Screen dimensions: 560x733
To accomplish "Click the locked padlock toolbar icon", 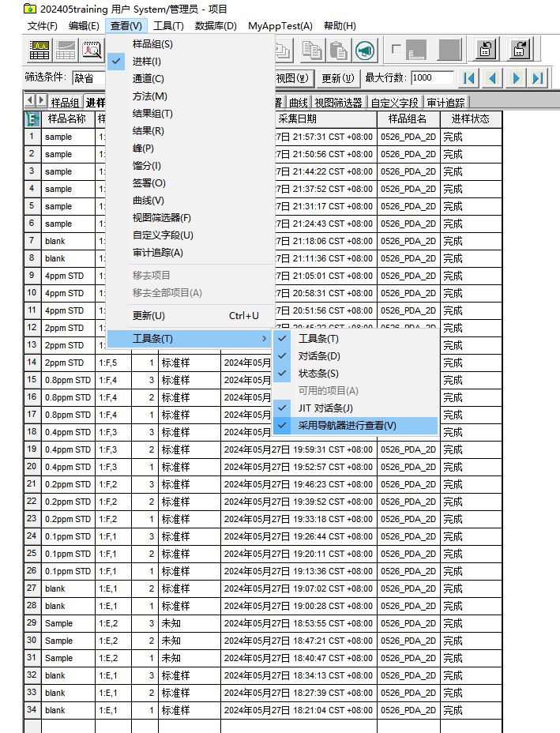I will tap(486, 49).
